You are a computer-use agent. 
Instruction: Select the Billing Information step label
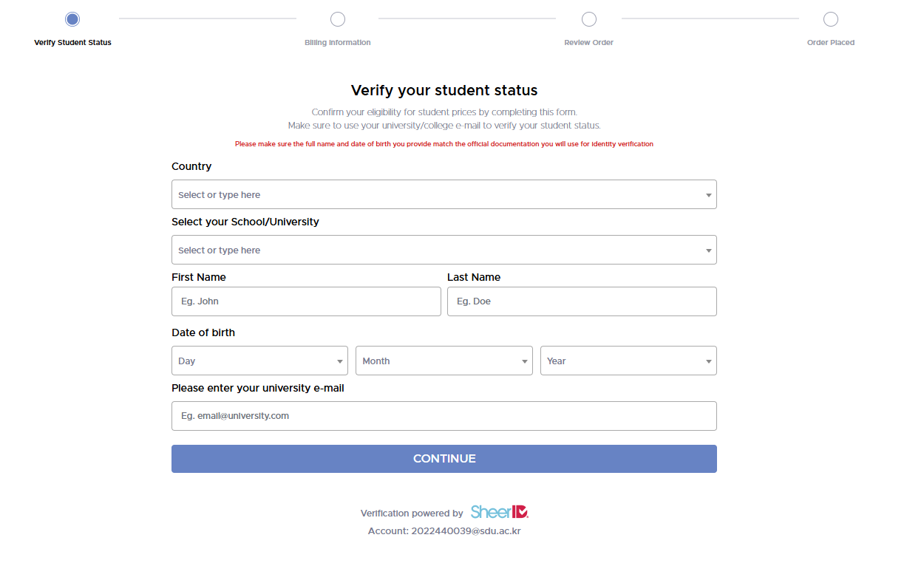338,43
